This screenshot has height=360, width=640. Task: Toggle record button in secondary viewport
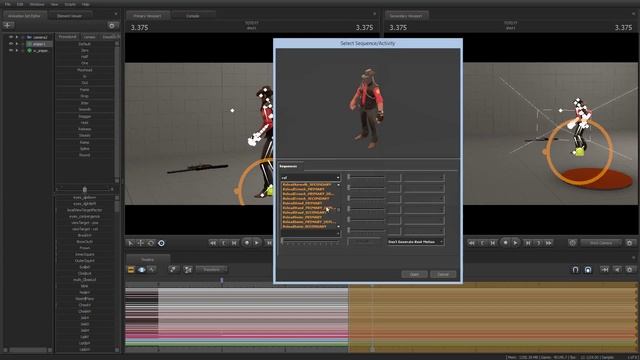pos(505,243)
